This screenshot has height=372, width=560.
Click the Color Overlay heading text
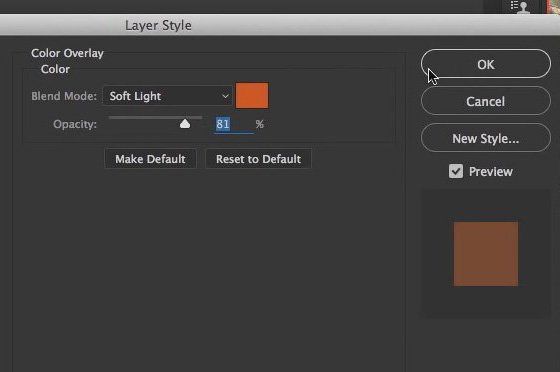[x=67, y=53]
